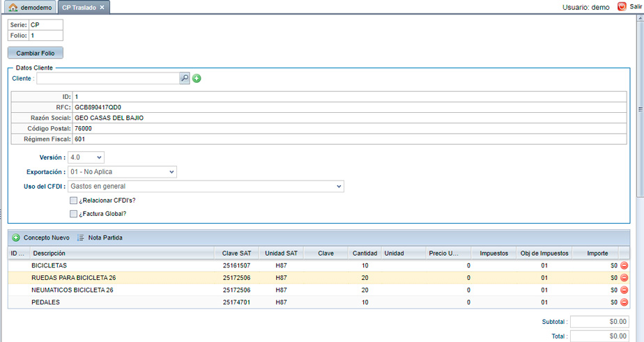The width and height of the screenshot is (644, 342).
Task: Sort by the Cantidad column header
Action: click(x=365, y=254)
